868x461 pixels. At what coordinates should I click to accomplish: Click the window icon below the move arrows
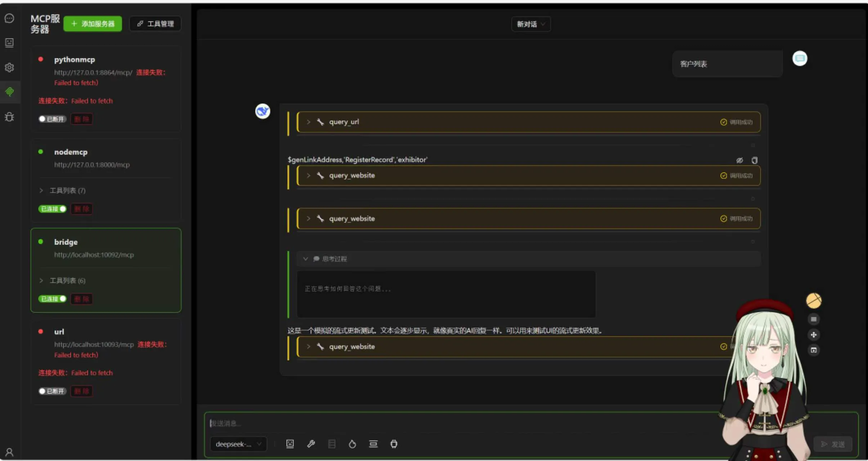pyautogui.click(x=814, y=350)
